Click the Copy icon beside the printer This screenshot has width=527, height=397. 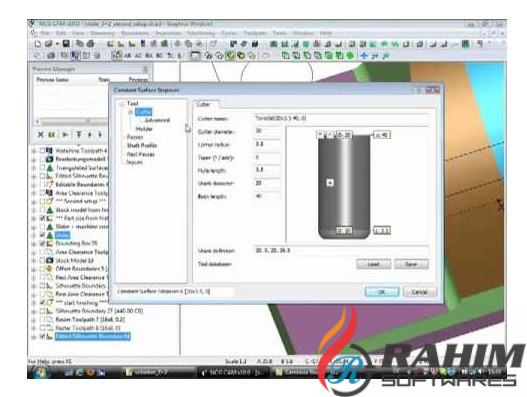coord(80,44)
